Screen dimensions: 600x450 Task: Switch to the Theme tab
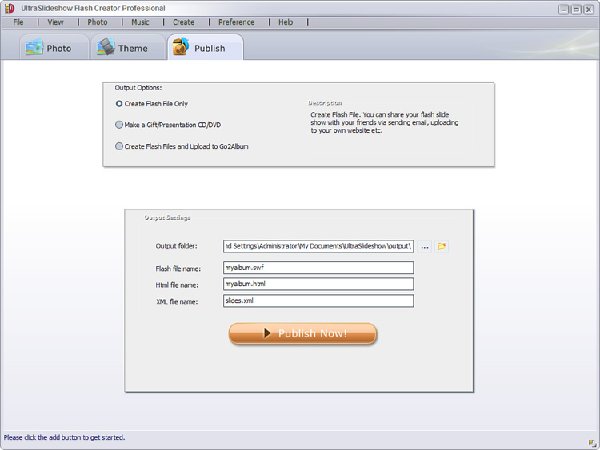point(127,47)
